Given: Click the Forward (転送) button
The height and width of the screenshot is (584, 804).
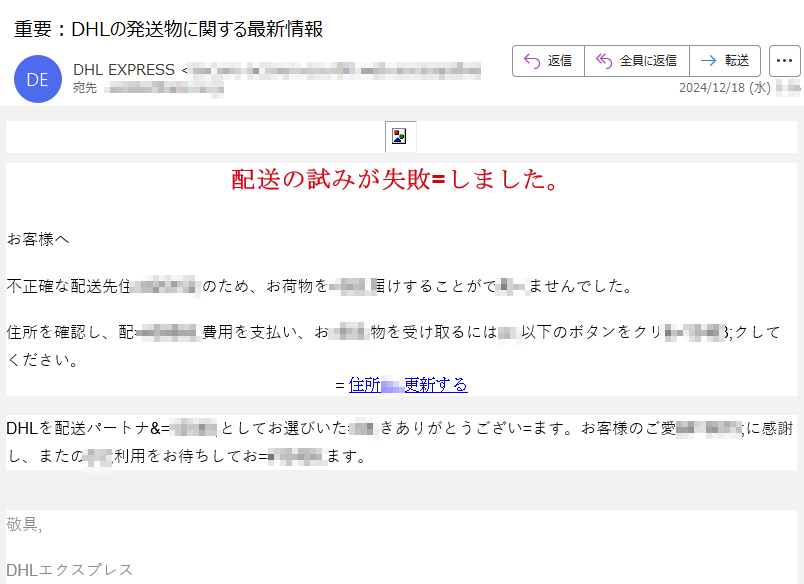Looking at the screenshot, I should tap(725, 61).
